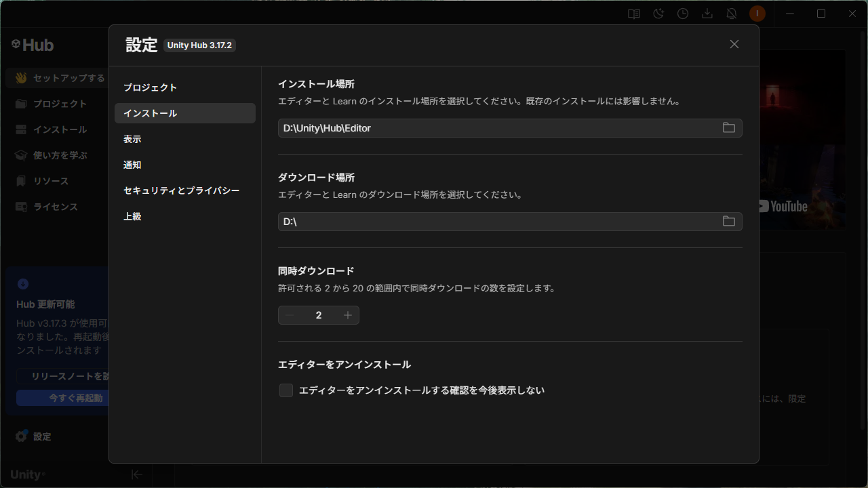868x488 pixels.
Task: Close the 設定 dialog with the X
Action: click(734, 44)
